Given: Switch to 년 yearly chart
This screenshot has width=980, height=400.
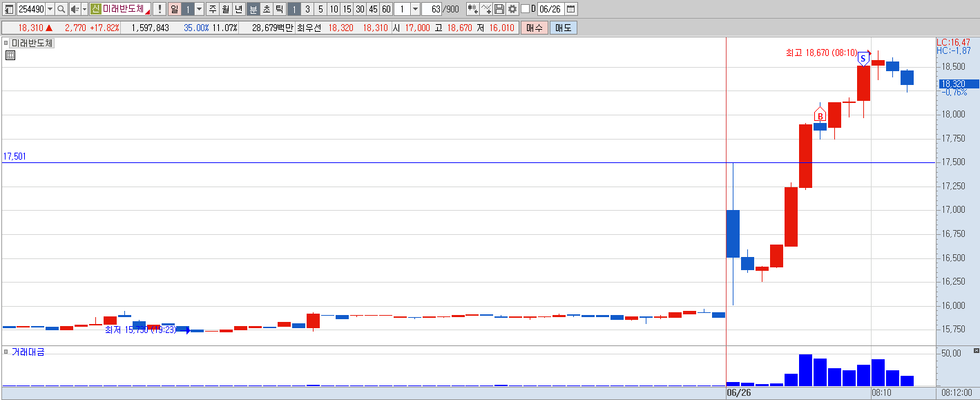Looking at the screenshot, I should click(238, 9).
